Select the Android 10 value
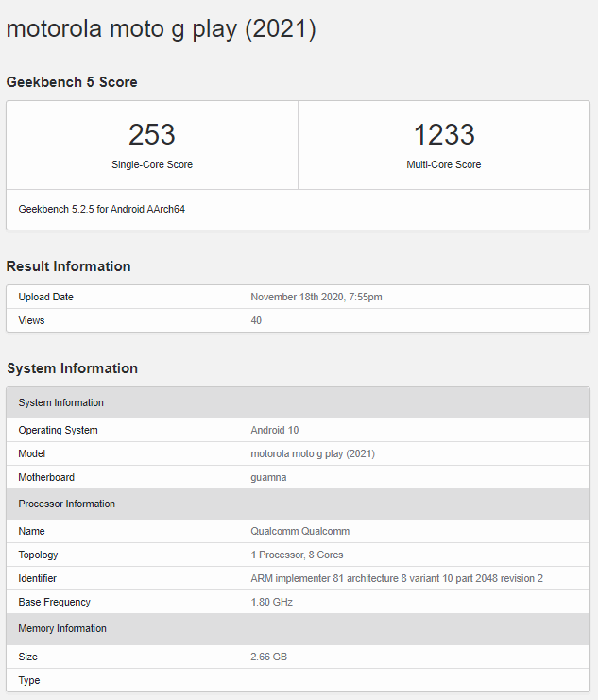 275,430
